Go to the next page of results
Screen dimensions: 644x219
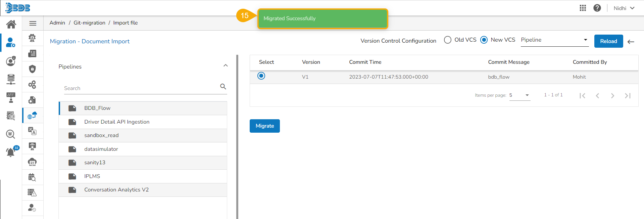pos(612,96)
